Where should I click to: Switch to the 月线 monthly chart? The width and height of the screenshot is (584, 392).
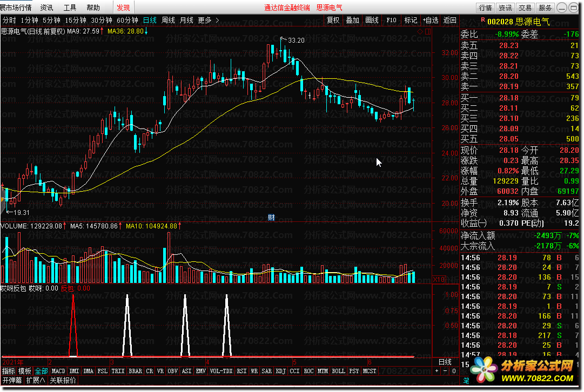click(x=186, y=20)
